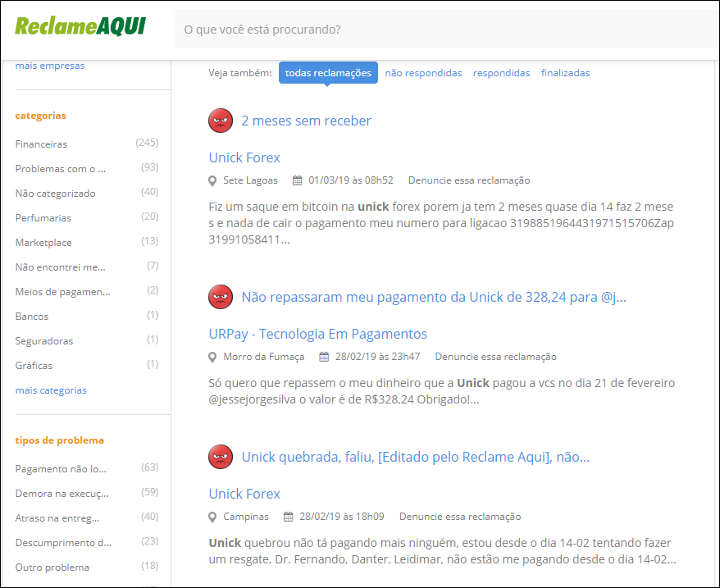Screen dimensions: 720x588
Task: Click angry face icon beside "Não repassaram meu pagamento"
Action: [x=221, y=297]
